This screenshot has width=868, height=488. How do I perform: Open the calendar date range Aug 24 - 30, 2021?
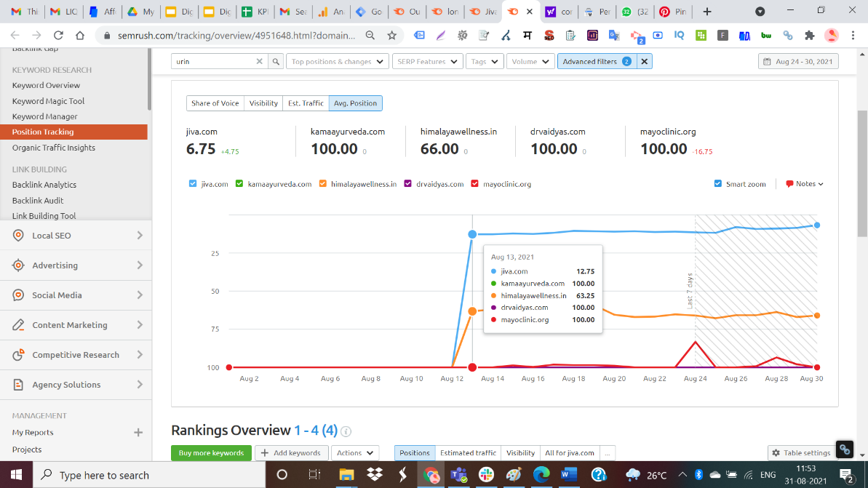pyautogui.click(x=798, y=61)
